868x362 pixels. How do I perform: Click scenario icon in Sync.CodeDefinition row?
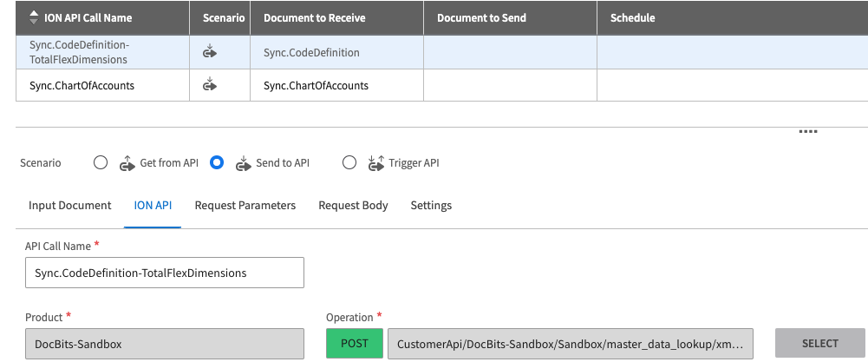[x=208, y=53]
